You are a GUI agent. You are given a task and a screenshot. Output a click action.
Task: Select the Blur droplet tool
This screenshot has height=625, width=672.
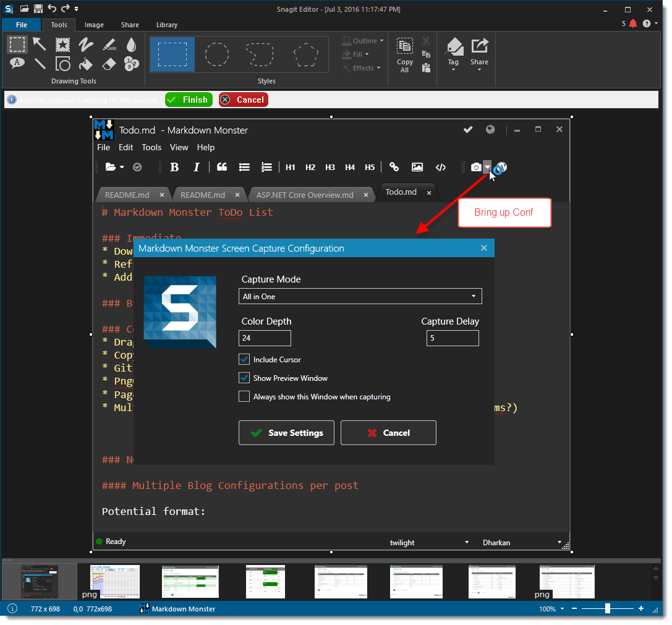point(132,44)
